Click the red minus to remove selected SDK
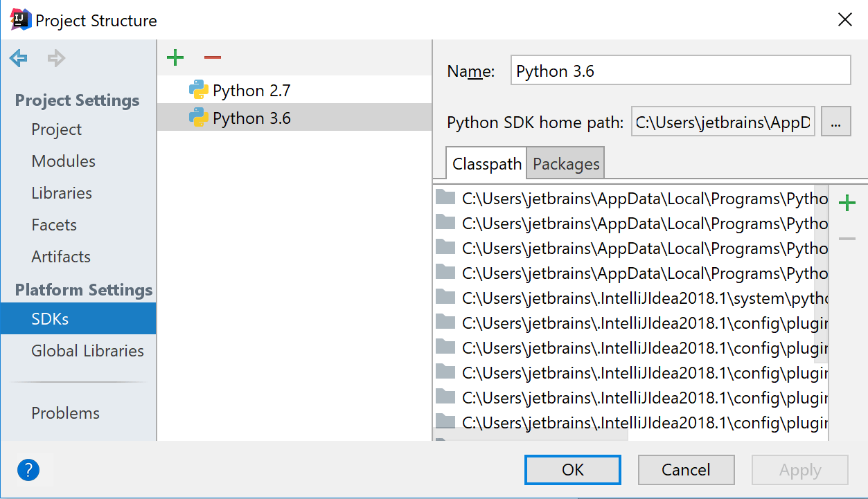The height and width of the screenshot is (499, 868). 212,57
